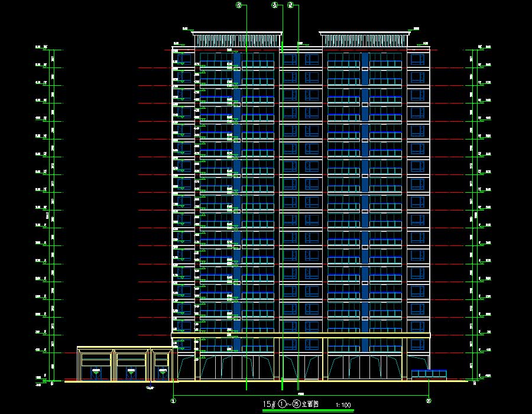
Task: Select the right rooftop pergola railing
Action: (x=364, y=40)
